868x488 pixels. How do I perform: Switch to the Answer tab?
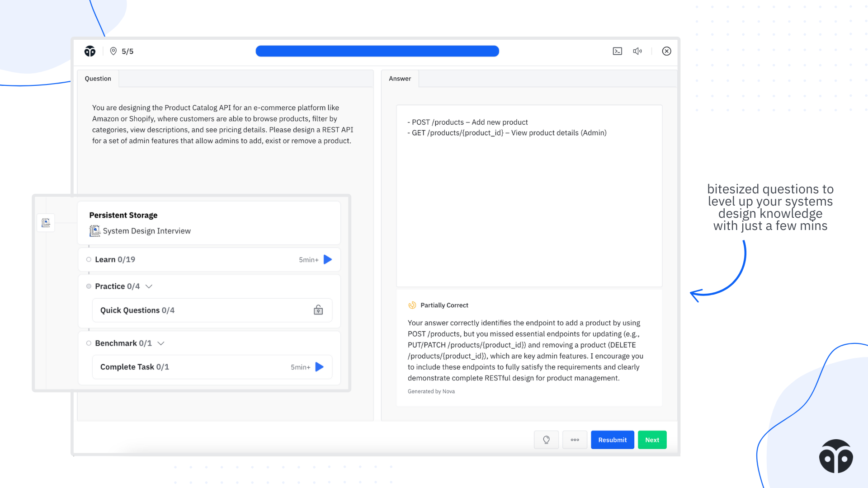click(x=400, y=79)
